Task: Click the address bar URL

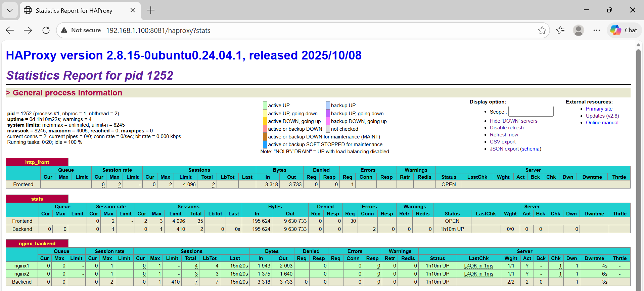Action: pyautogui.click(x=158, y=31)
